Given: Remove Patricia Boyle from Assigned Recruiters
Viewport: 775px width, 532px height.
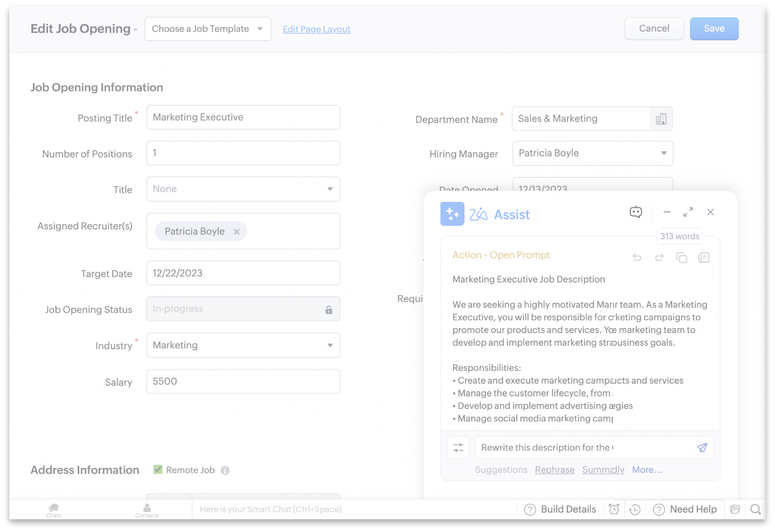Looking at the screenshot, I should [236, 232].
